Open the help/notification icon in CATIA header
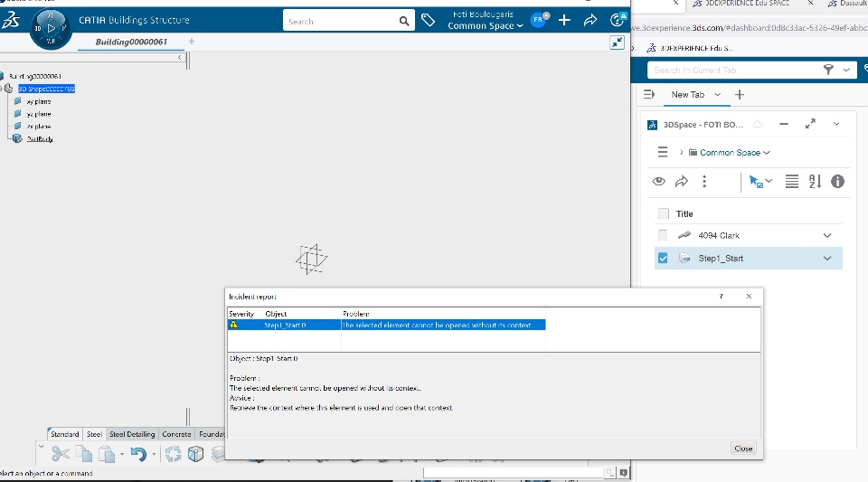The image size is (868, 482). pyautogui.click(x=618, y=20)
